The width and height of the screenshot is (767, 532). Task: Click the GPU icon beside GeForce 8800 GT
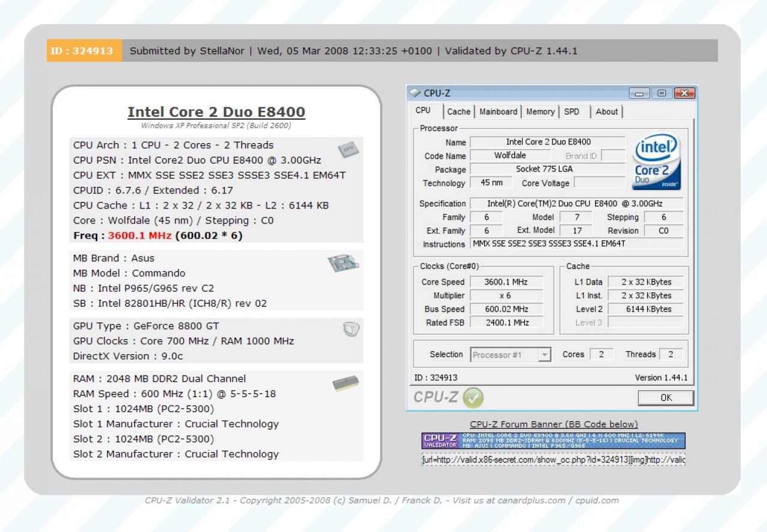pyautogui.click(x=351, y=329)
